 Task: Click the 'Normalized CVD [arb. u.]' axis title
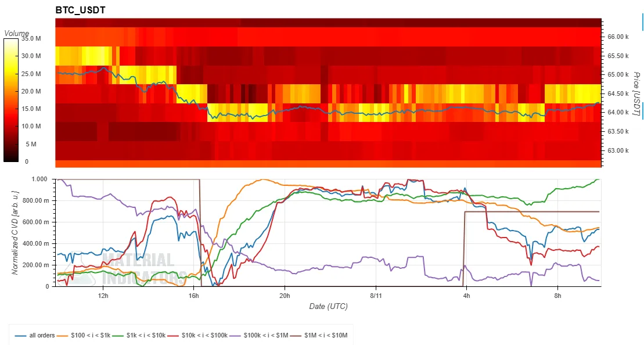[x=15, y=232]
